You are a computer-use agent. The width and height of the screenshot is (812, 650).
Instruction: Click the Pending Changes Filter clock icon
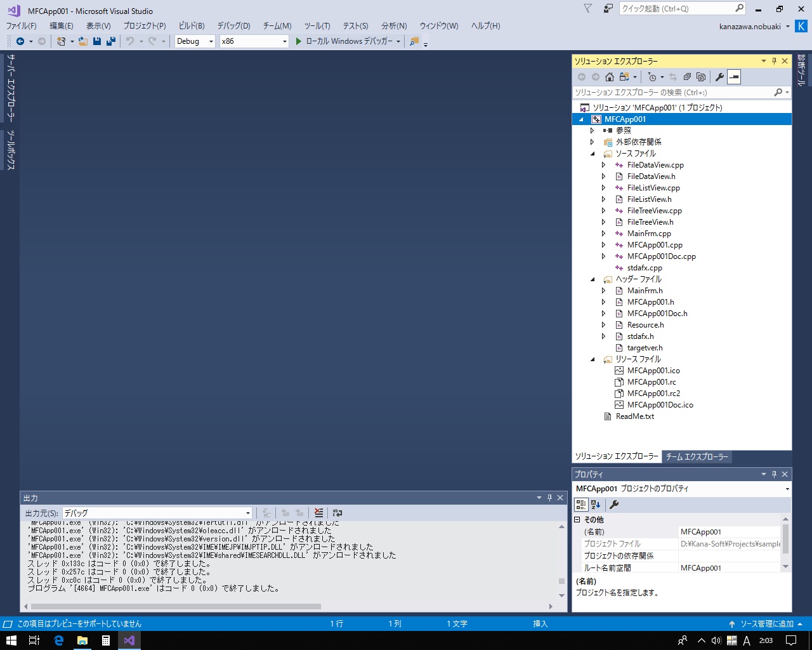[652, 77]
